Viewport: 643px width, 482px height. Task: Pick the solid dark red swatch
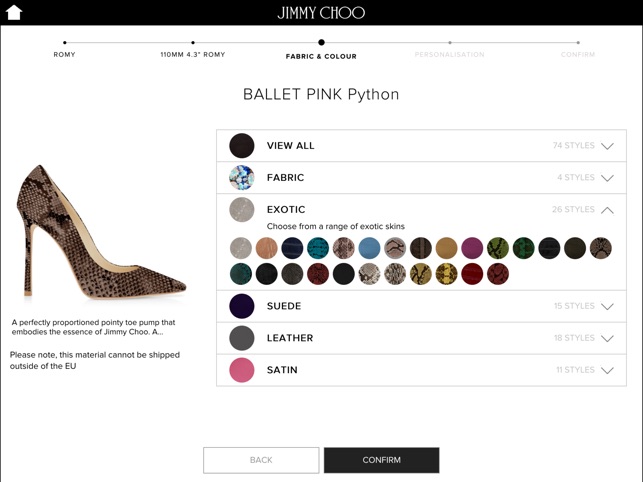coord(472,274)
